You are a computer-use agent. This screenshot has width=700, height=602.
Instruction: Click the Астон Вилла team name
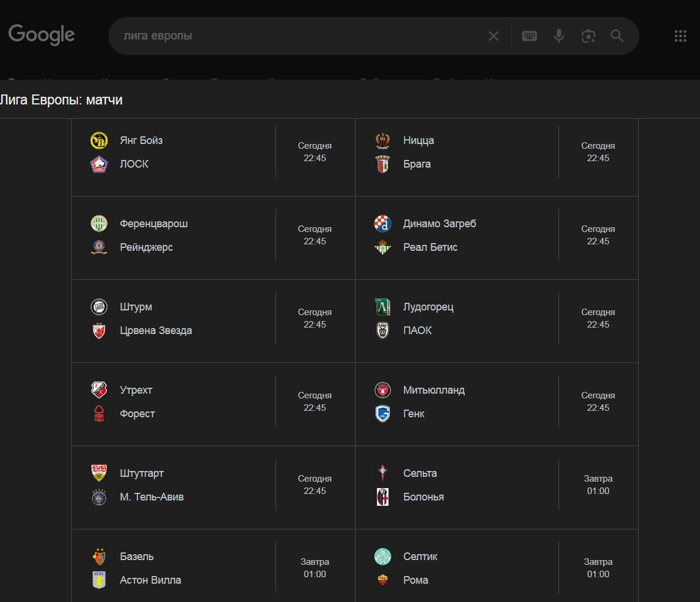point(150,580)
